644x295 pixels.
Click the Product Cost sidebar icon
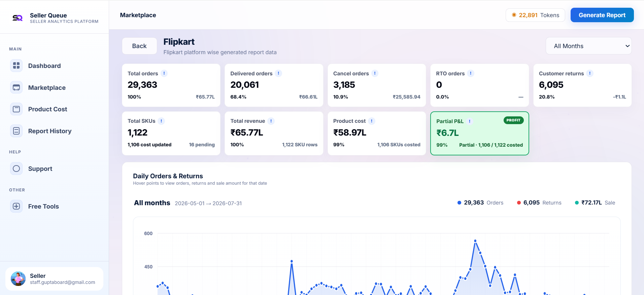tap(16, 109)
